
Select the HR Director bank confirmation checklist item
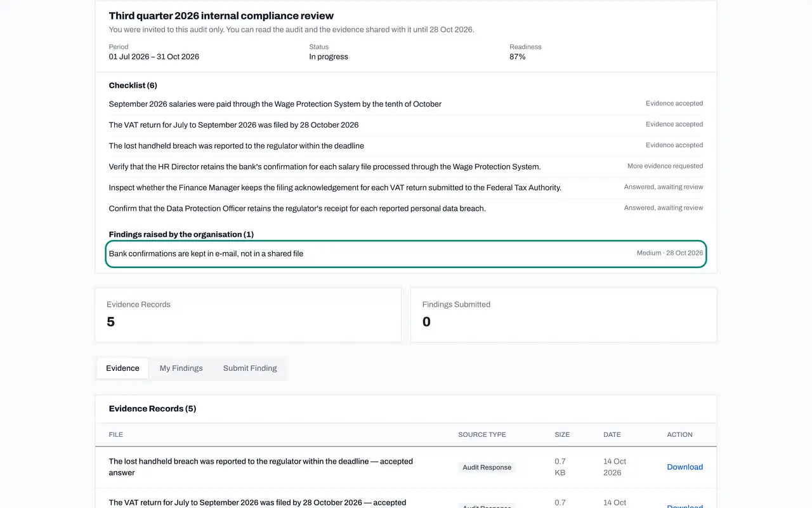coord(406,167)
